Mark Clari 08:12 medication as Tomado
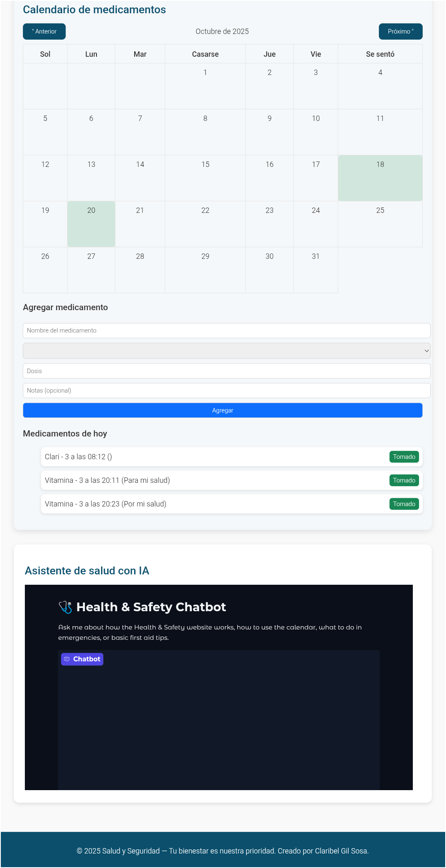The image size is (446, 868). point(404,457)
